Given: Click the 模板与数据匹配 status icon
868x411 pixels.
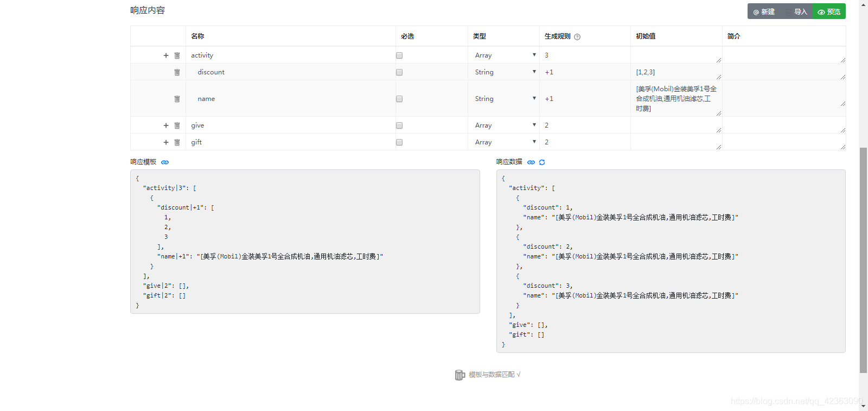Looking at the screenshot, I should pos(459,375).
